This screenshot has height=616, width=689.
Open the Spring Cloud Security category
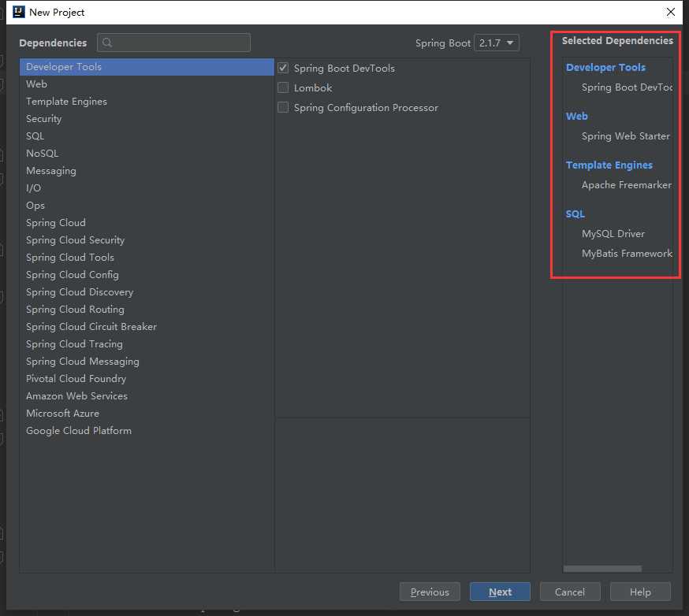(147, 240)
